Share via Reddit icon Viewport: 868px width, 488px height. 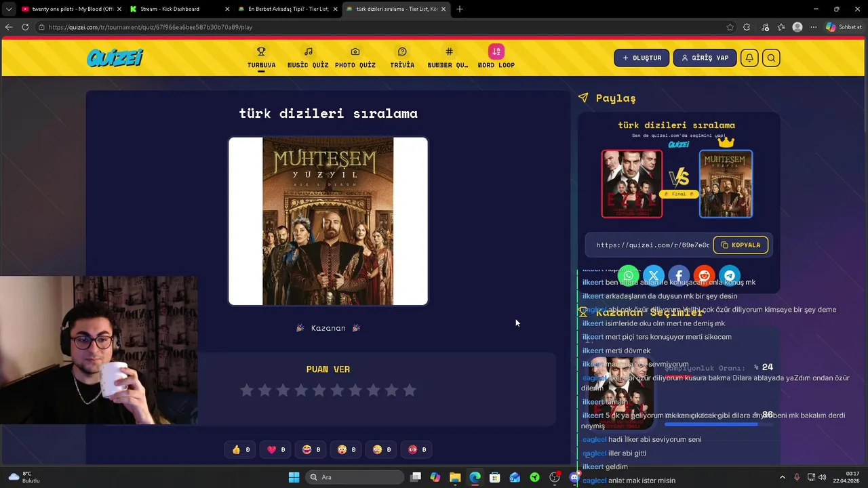pyautogui.click(x=704, y=276)
